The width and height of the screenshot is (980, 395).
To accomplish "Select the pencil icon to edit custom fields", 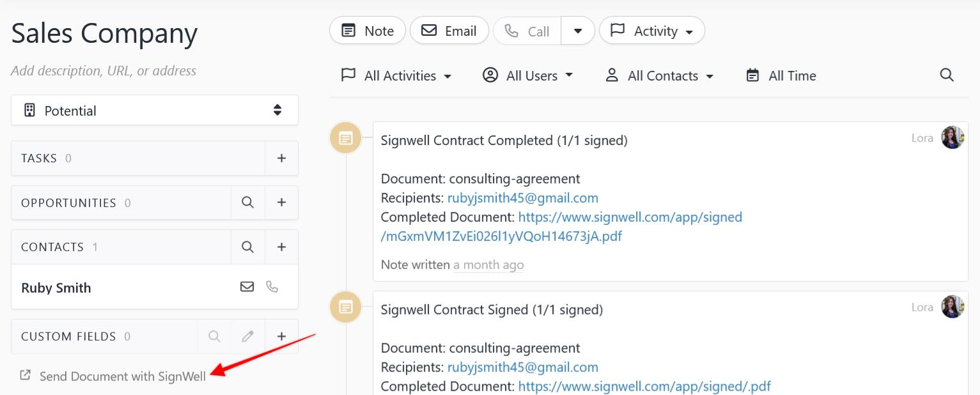I will click(x=248, y=336).
